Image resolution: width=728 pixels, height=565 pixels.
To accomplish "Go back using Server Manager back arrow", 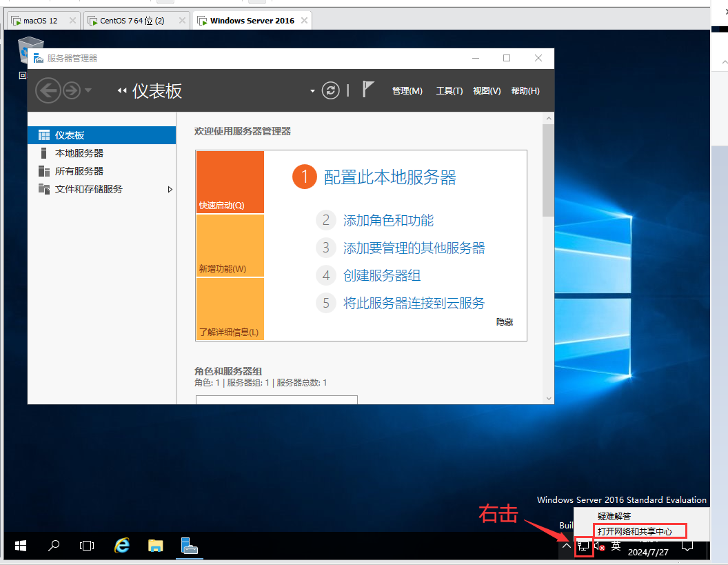I will [x=48, y=90].
